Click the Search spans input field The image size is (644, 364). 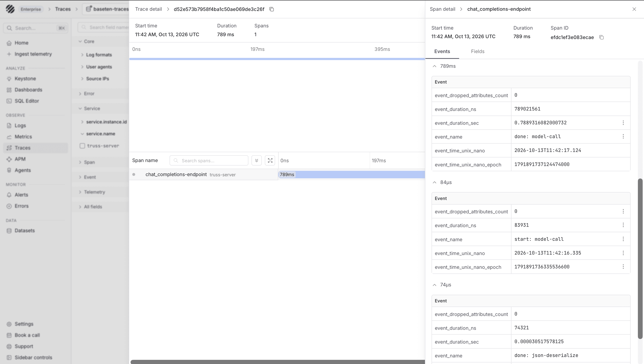(209, 161)
